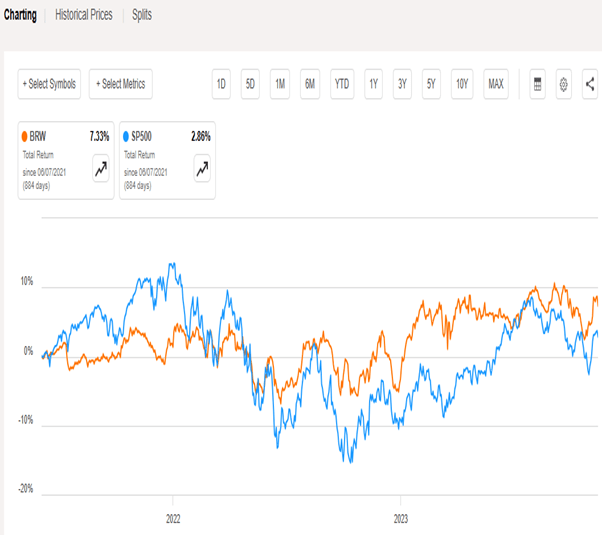602x535 pixels.
Task: Switch to the Charting tab
Action: click(x=21, y=16)
